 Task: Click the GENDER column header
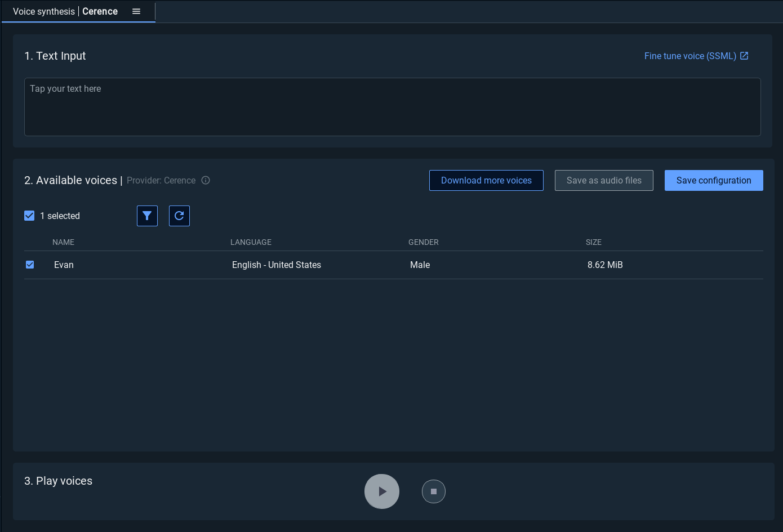[424, 242]
